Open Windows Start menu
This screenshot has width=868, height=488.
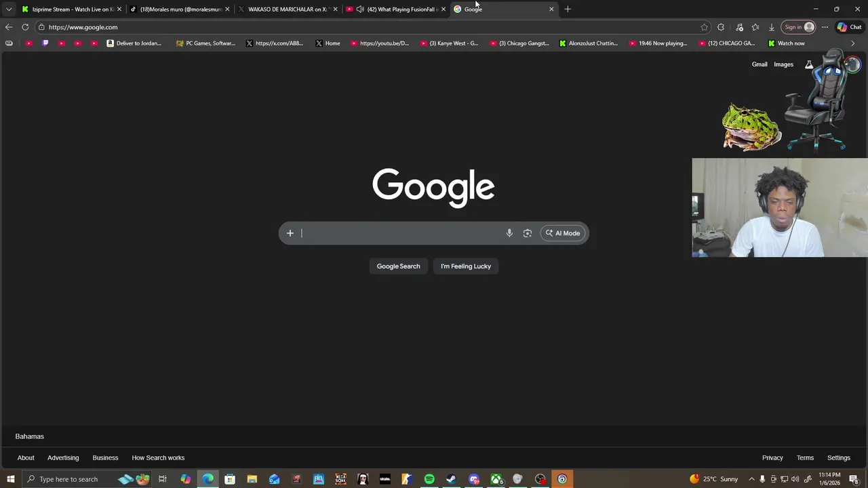point(10,479)
